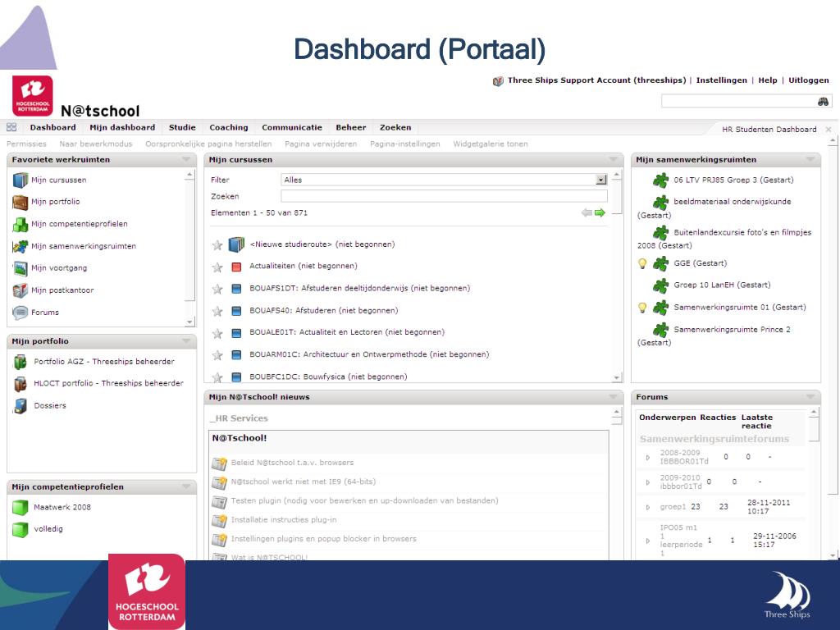This screenshot has width=840, height=630.
Task: Click the Beleid N@tschool news item icon
Action: click(219, 463)
